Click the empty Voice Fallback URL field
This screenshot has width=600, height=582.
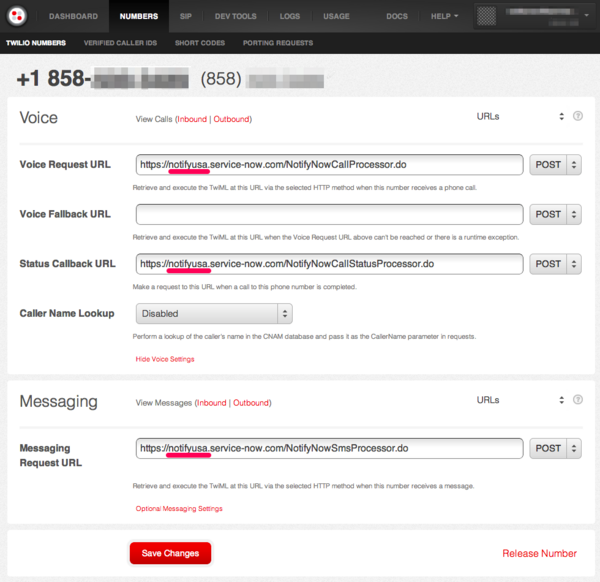point(329,214)
